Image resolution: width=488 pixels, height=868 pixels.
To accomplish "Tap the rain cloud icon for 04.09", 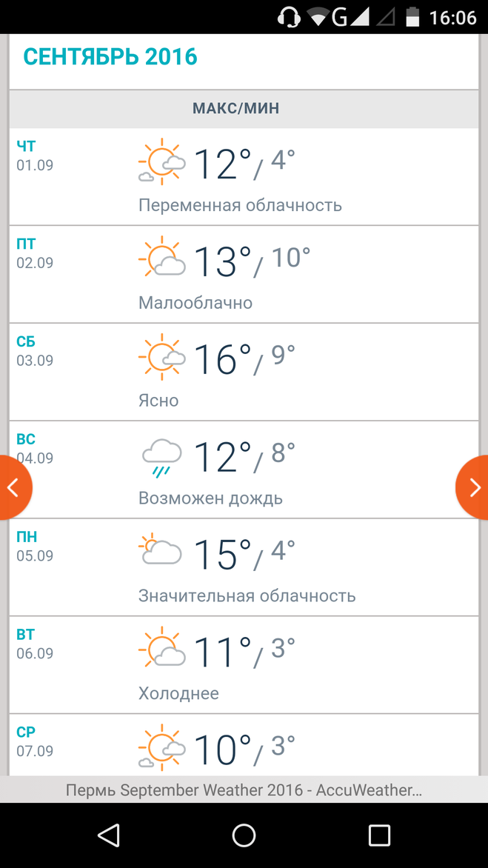I will (161, 456).
